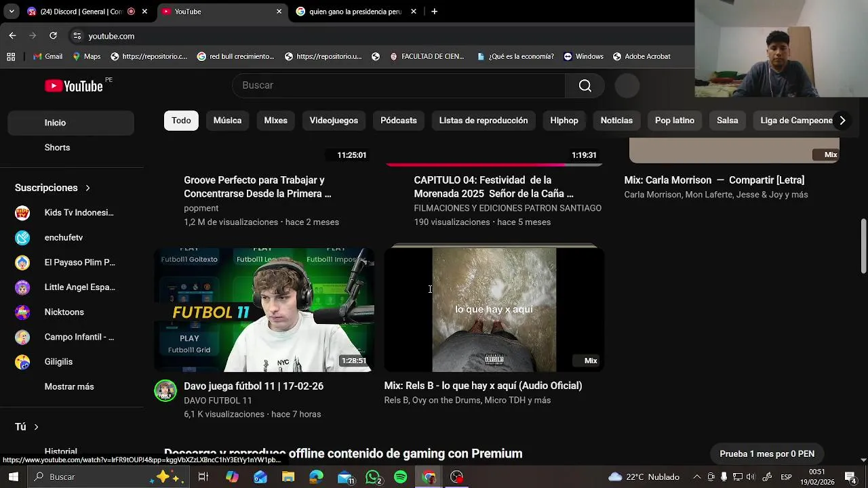The height and width of the screenshot is (488, 868).
Task: Click the site information icon beside youtube.com
Action: click(77, 36)
